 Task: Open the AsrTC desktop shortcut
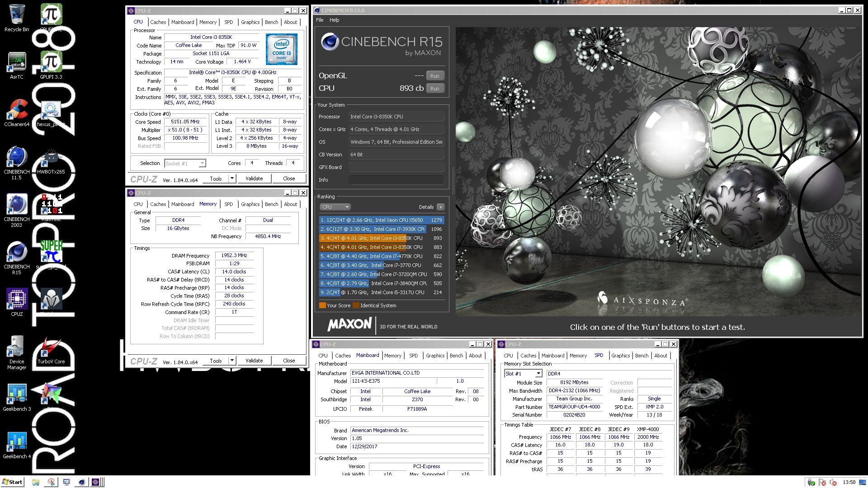click(17, 66)
